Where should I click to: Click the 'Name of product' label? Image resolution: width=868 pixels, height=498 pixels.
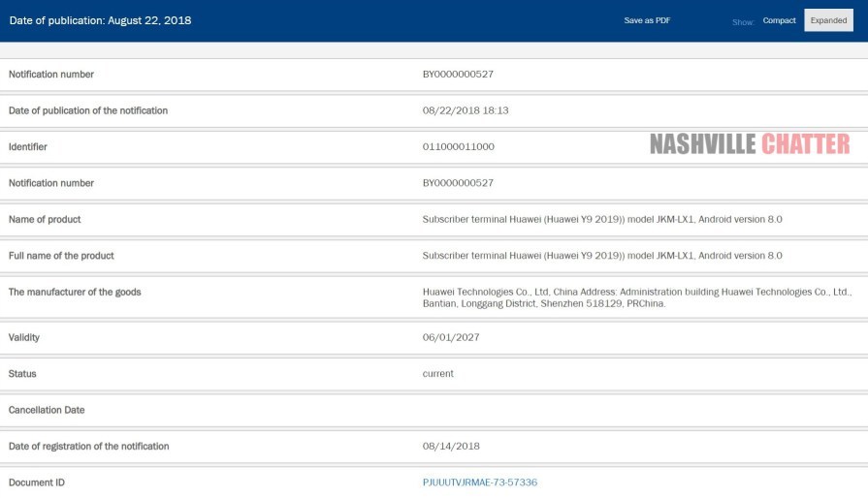45,219
